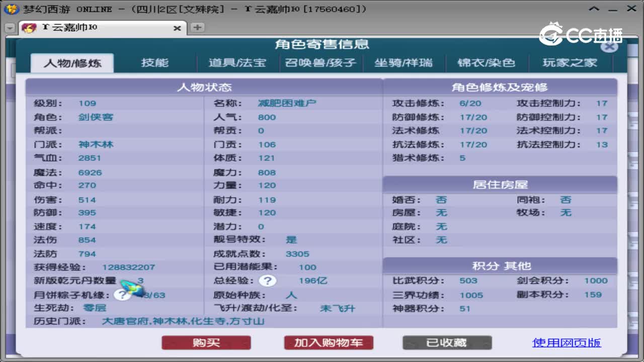The image size is (644, 362).
Task: Click the 猎术修炼 value 5
Action: [462, 158]
